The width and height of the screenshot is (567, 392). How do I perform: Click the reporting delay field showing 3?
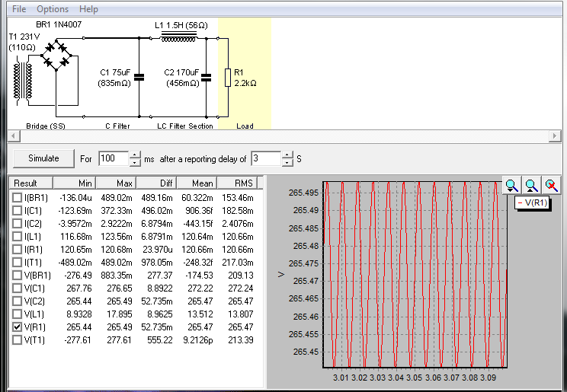tap(267, 158)
